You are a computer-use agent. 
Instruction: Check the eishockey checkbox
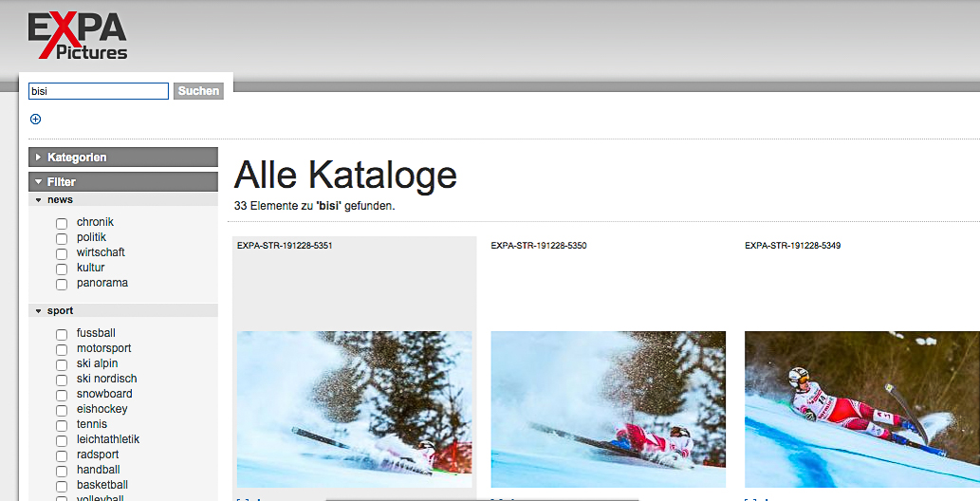click(x=62, y=410)
